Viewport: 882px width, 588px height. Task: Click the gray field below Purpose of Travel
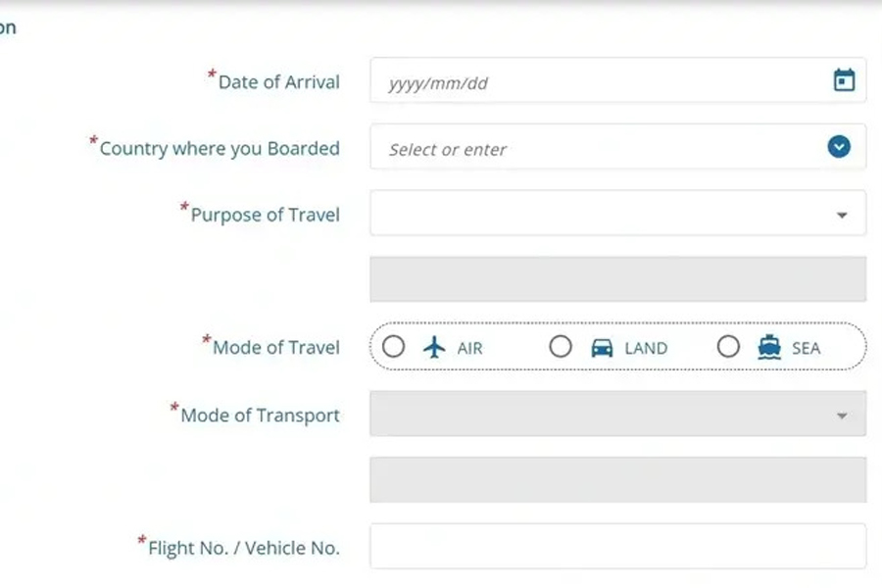click(x=617, y=279)
